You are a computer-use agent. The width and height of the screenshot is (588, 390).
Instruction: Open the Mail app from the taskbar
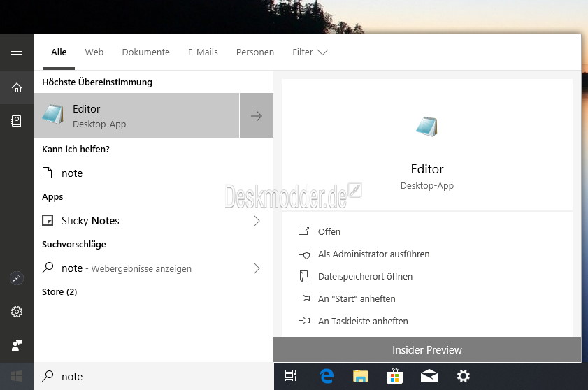click(429, 376)
